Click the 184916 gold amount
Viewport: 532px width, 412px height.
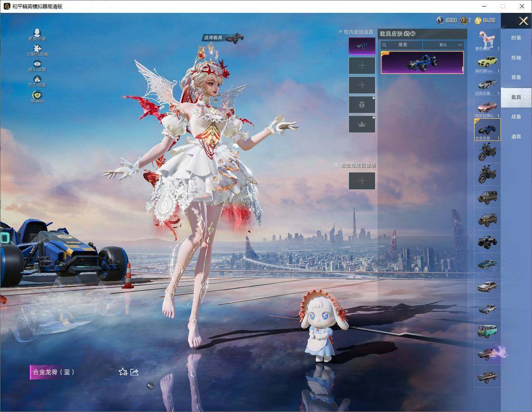click(x=489, y=20)
